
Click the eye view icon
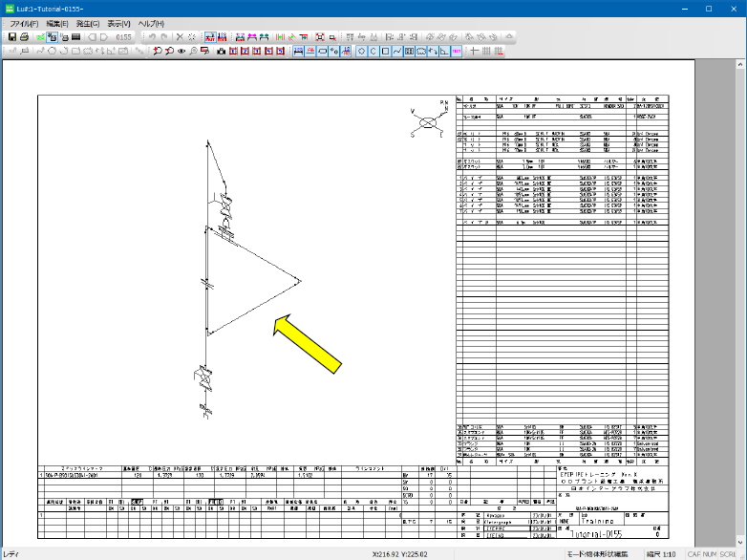[181, 51]
